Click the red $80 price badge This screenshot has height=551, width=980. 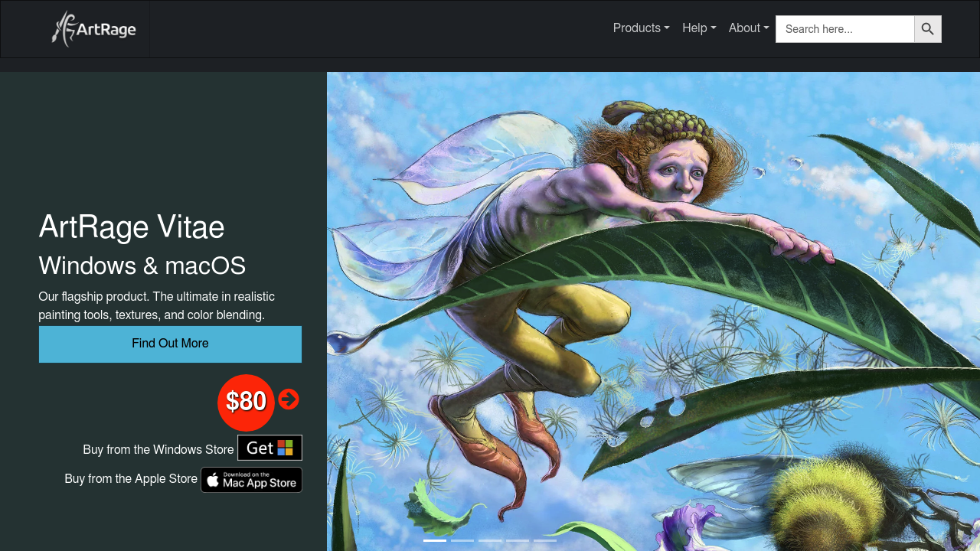pyautogui.click(x=246, y=402)
